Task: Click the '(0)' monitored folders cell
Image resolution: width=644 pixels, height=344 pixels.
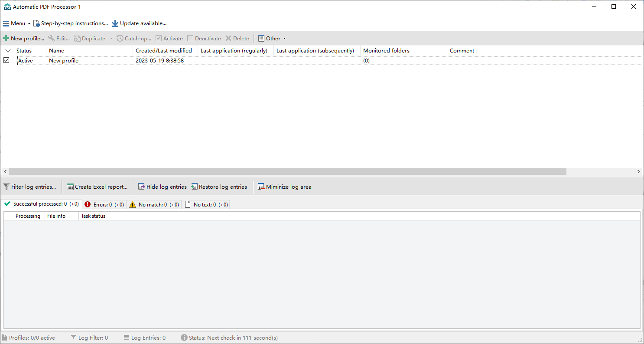Action: 367,61
